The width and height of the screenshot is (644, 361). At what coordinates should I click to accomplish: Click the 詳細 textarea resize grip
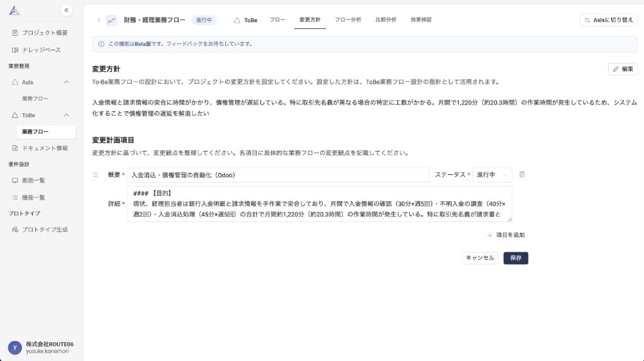tap(509, 219)
